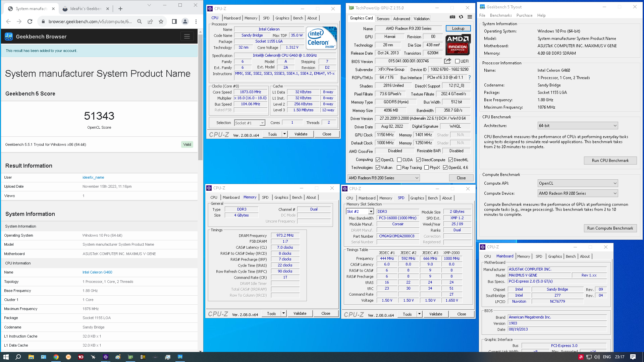Open the Chrome three-dot menu
Screen dimensions: 644x362
coord(196,21)
